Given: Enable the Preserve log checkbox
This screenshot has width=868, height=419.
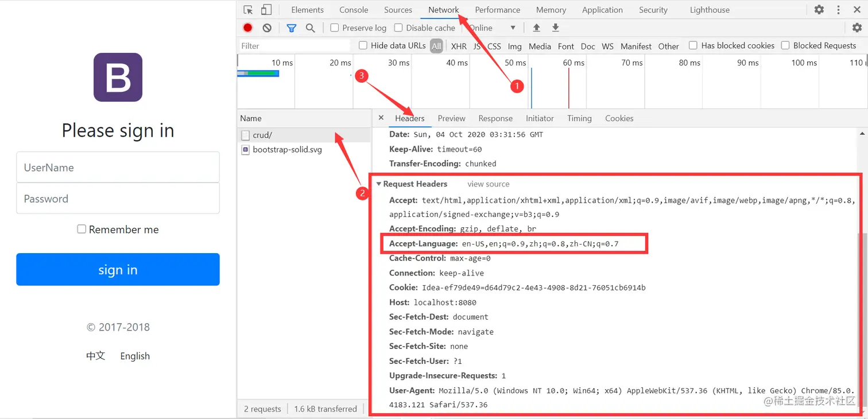Looking at the screenshot, I should click(335, 28).
